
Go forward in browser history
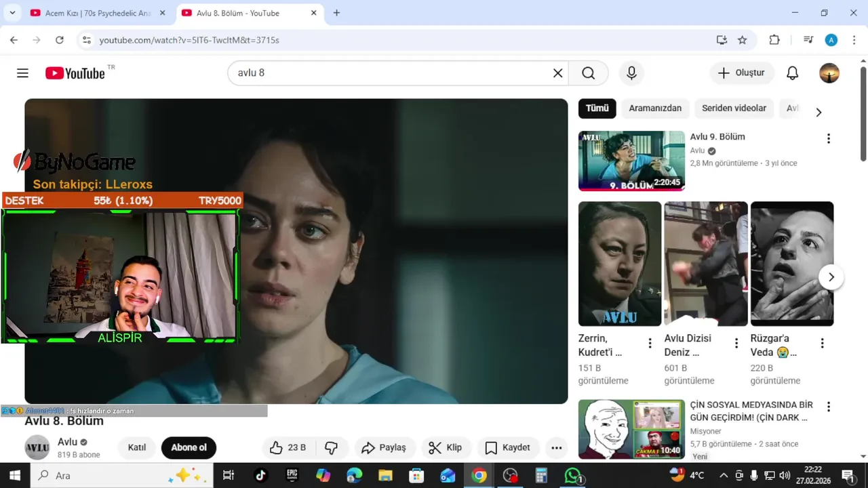pos(37,40)
